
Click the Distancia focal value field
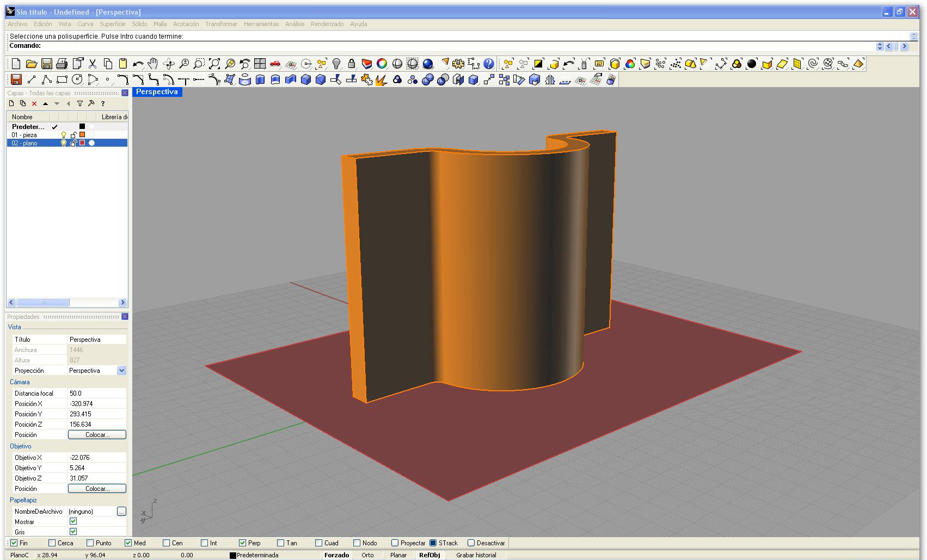(97, 393)
